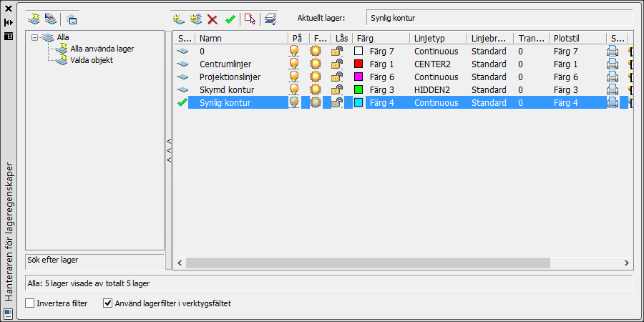Change Skymd kontur green color swatch
644x322 pixels.
coord(358,89)
